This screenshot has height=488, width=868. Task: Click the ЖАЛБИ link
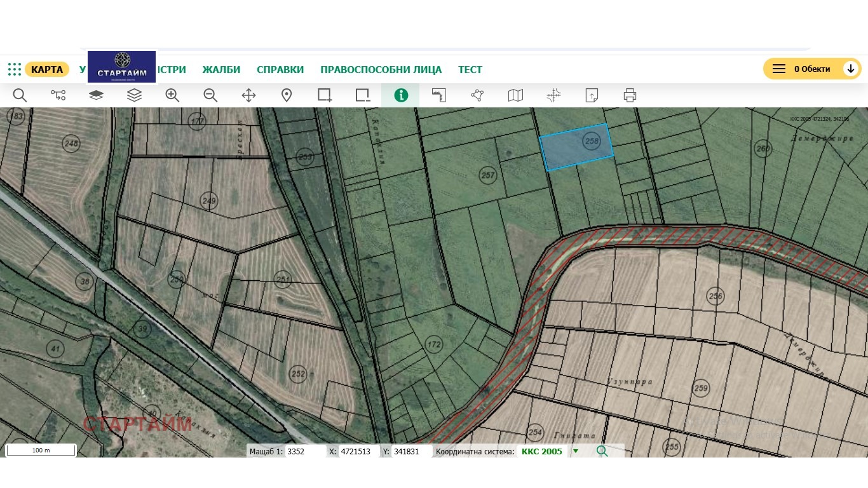[x=221, y=69]
